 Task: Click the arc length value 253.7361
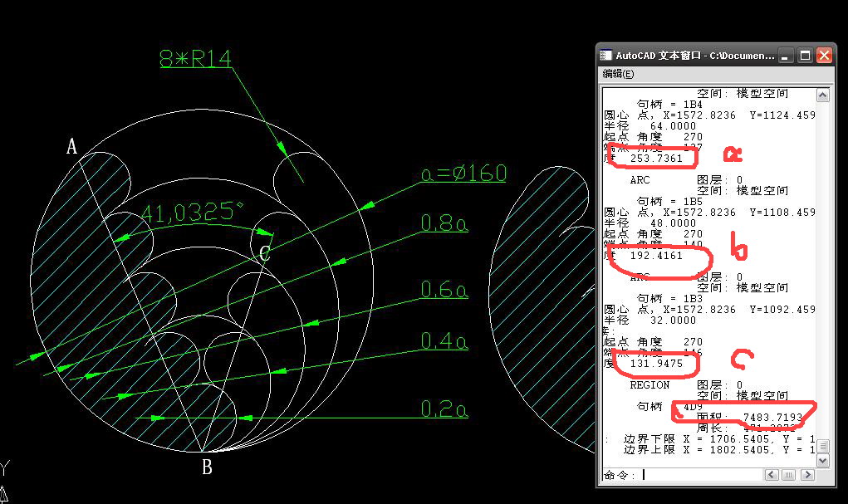[656, 159]
